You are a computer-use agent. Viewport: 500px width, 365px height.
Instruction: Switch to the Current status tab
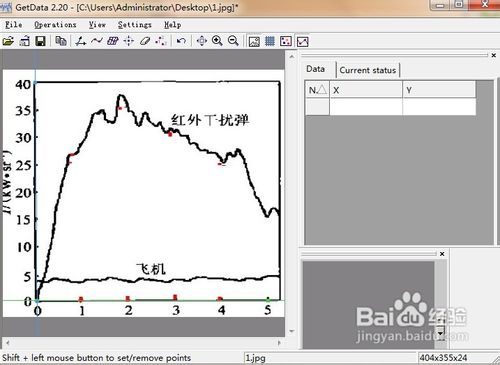coord(368,70)
